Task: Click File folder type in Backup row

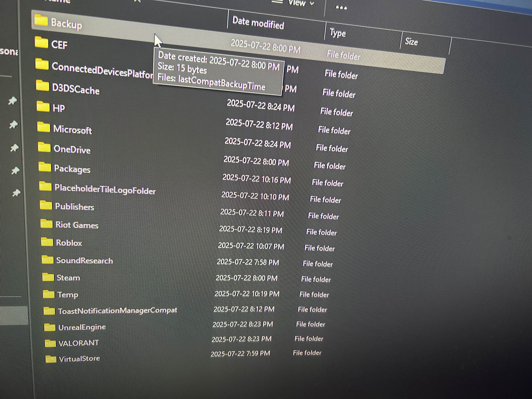Action: pos(343,55)
